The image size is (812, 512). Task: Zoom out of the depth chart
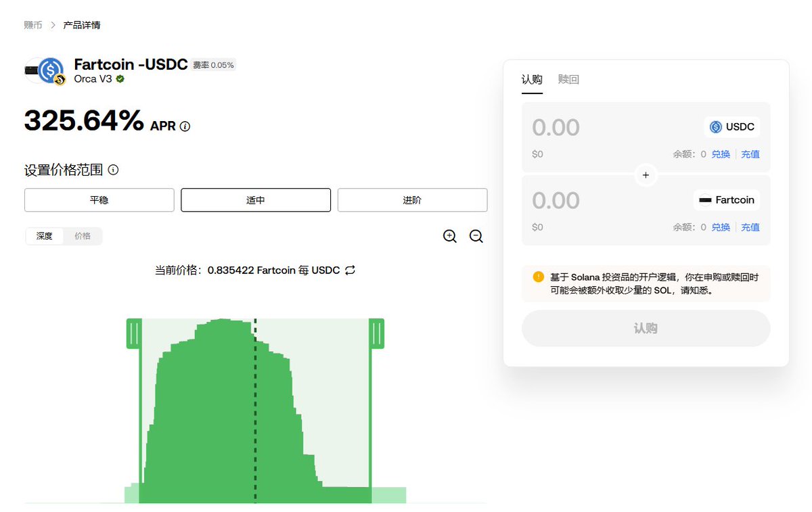pos(476,236)
